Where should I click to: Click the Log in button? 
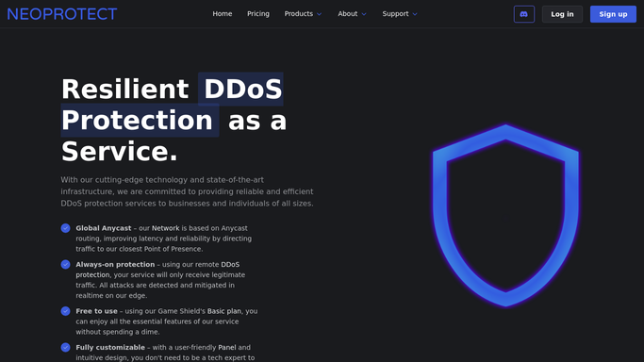562,14
